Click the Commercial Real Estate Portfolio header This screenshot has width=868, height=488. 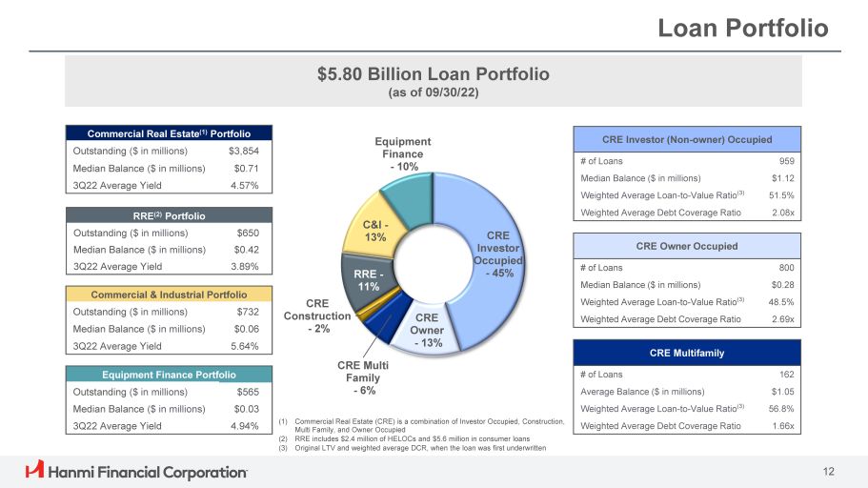coord(169,133)
